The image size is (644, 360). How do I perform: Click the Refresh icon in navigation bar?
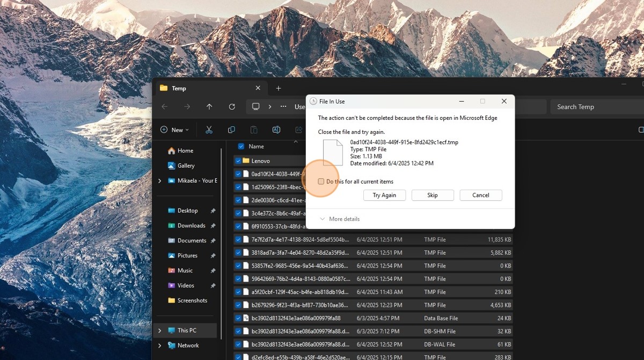[x=232, y=107]
